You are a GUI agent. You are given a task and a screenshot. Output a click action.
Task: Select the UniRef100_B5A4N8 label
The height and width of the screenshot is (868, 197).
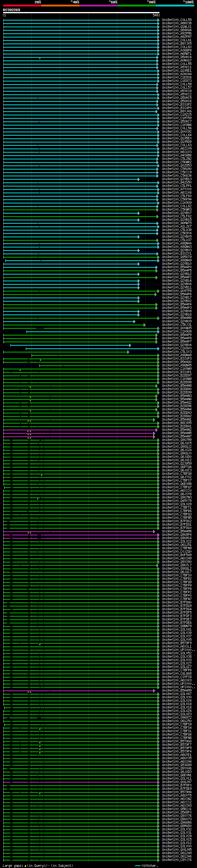click(x=177, y=386)
